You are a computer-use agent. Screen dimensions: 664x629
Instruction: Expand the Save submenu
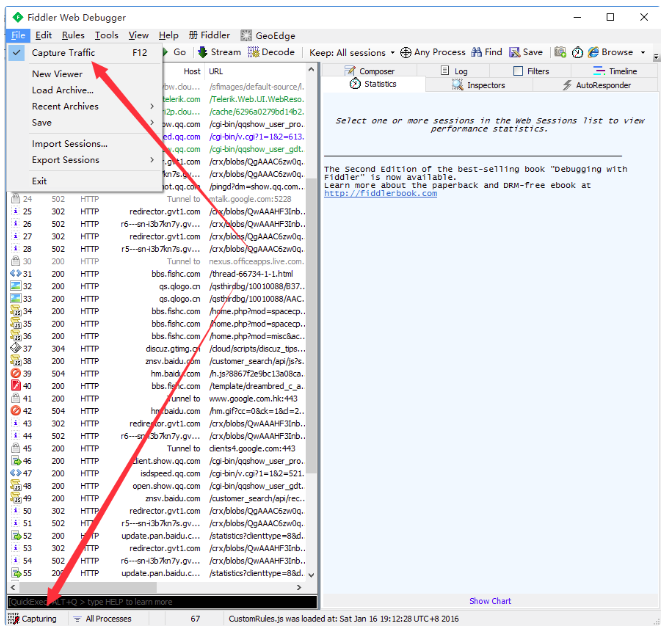pos(84,122)
